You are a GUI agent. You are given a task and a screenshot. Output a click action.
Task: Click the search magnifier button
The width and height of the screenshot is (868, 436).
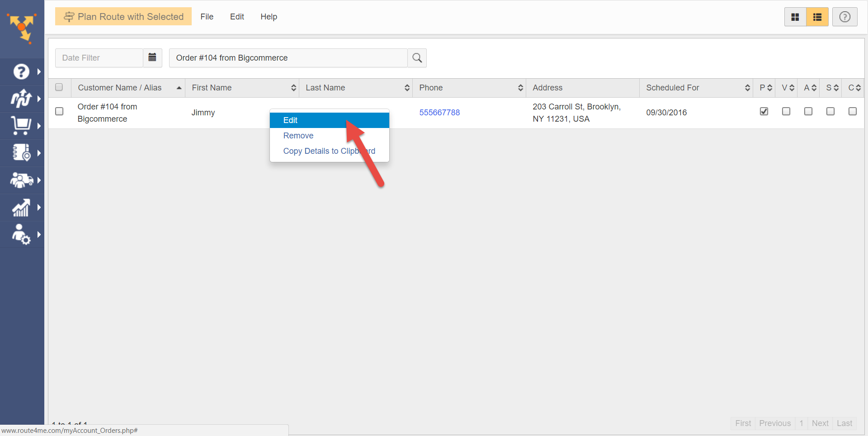(417, 58)
